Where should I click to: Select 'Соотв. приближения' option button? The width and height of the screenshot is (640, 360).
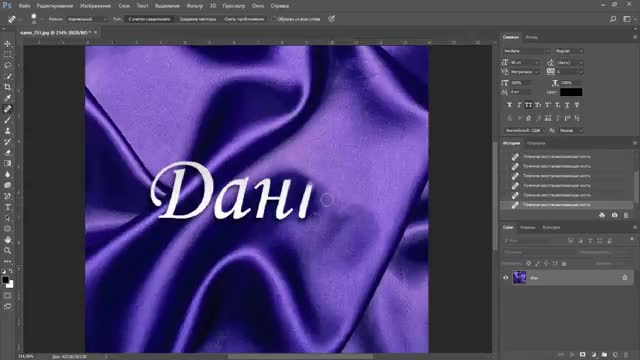coord(244,19)
